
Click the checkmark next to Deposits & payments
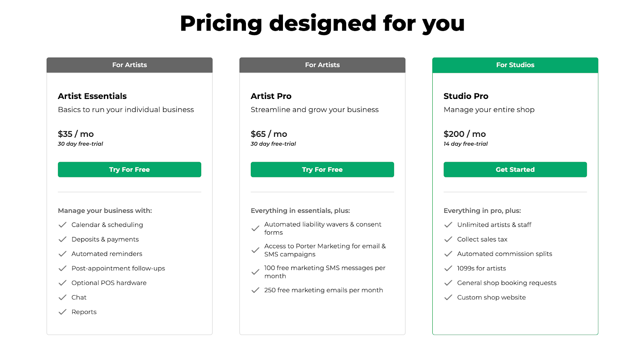pos(63,239)
